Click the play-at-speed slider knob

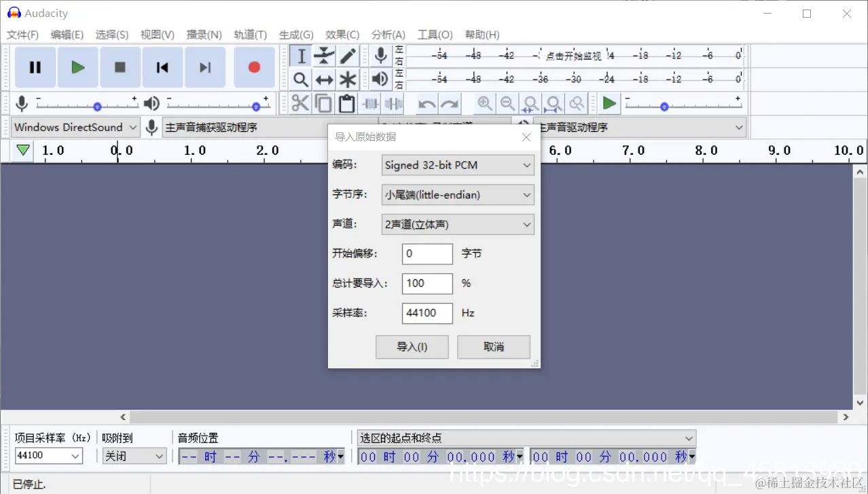664,107
